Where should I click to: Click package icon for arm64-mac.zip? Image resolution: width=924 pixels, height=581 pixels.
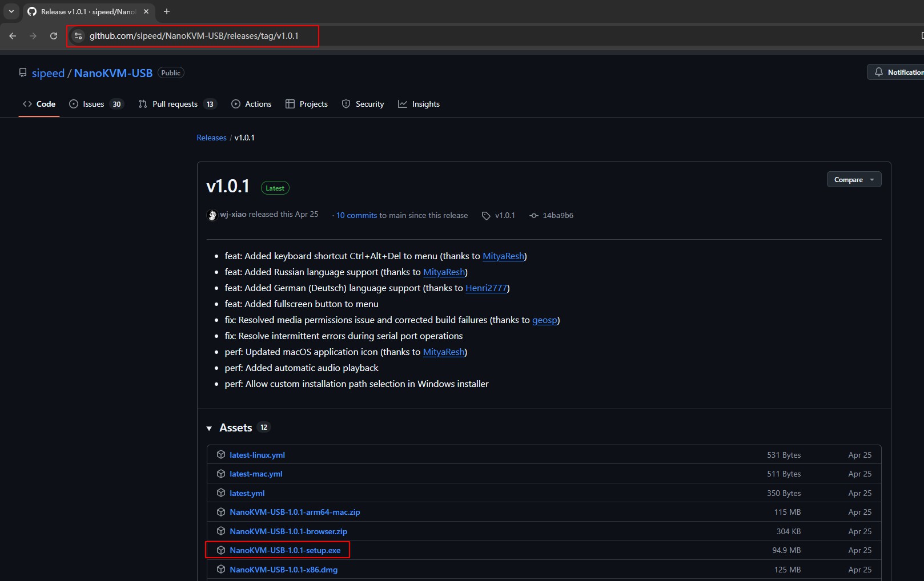tap(221, 512)
